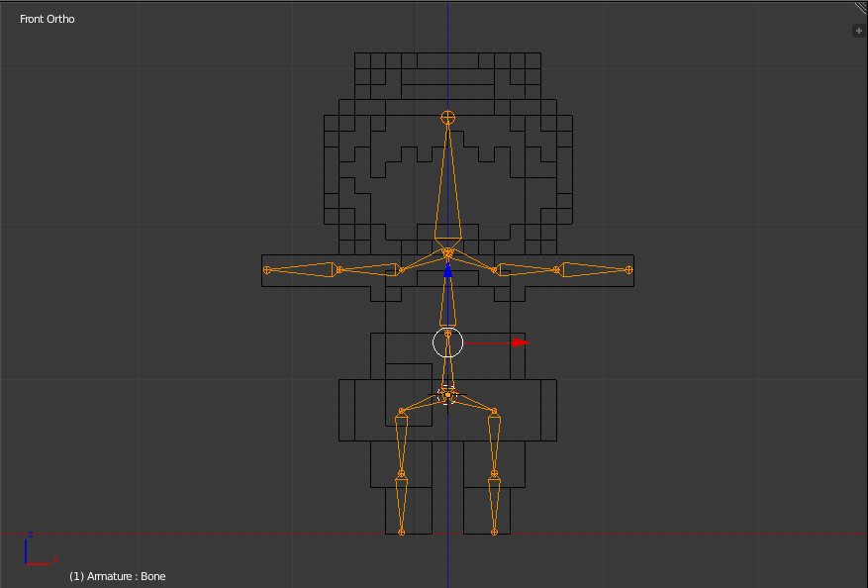Select the neck joint where arm bones meet
The image size is (868, 588).
point(447,252)
